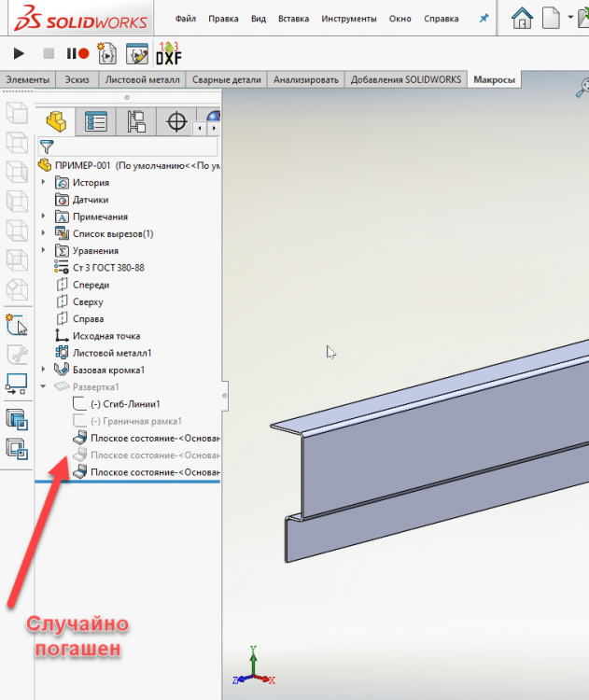Expand the Примечания folder

click(x=43, y=217)
